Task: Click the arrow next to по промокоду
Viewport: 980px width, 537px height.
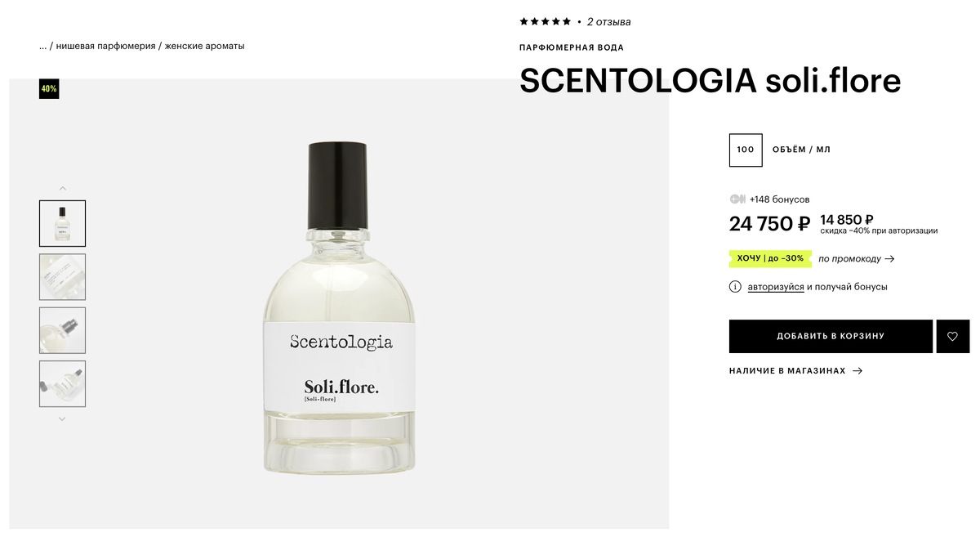Action: coord(890,259)
